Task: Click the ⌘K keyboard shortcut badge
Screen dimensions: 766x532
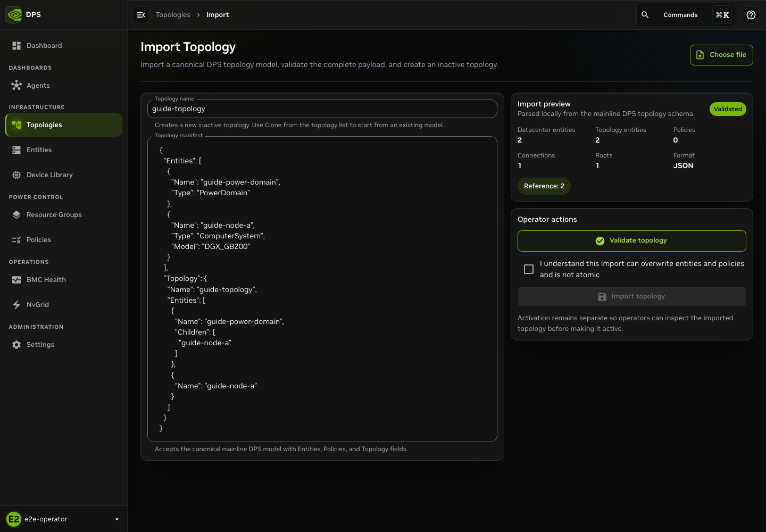Action: [x=722, y=15]
